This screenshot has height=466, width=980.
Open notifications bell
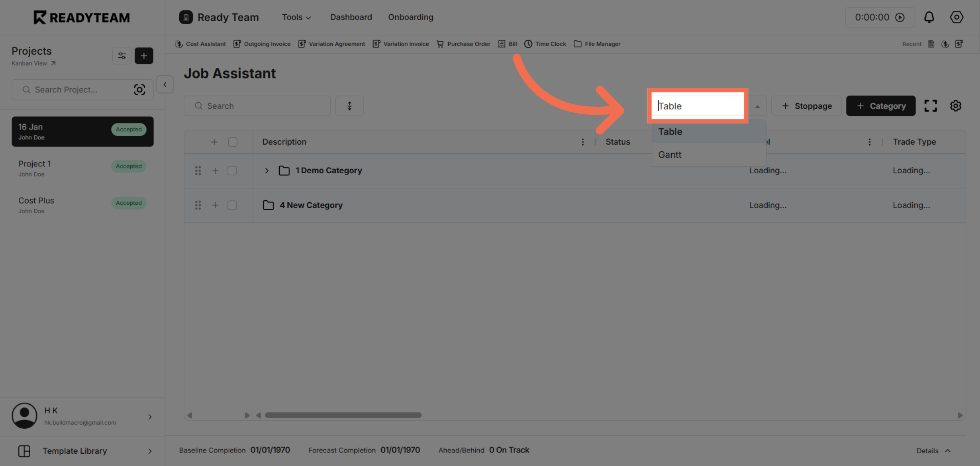click(x=929, y=17)
